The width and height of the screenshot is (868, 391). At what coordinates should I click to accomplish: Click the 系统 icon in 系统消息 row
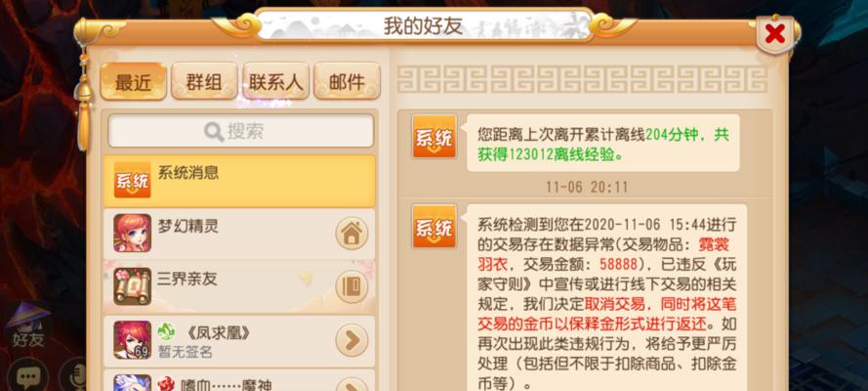point(133,180)
